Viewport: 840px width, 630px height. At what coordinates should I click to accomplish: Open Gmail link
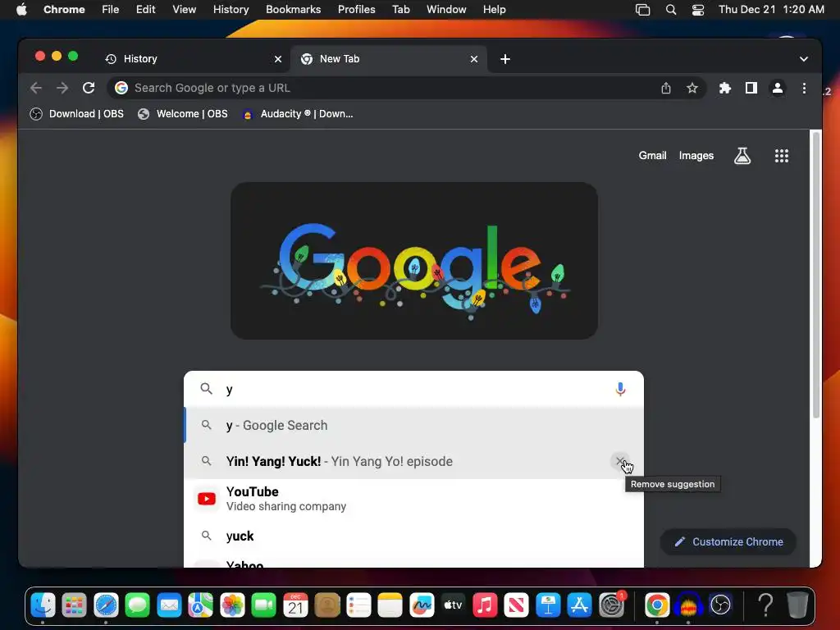tap(652, 156)
